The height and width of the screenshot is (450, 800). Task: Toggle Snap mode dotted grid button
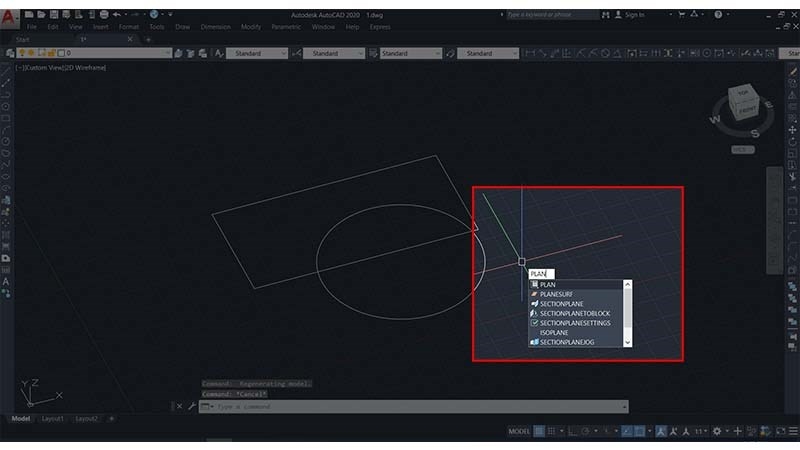tap(551, 432)
